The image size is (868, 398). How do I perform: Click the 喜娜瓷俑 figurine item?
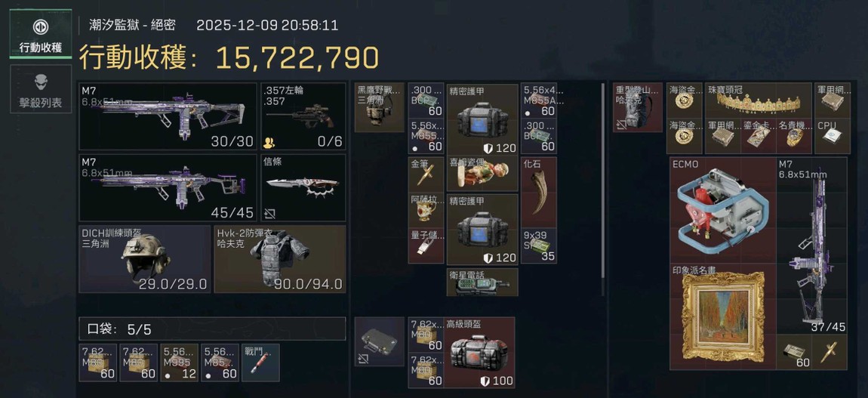tap(482, 174)
